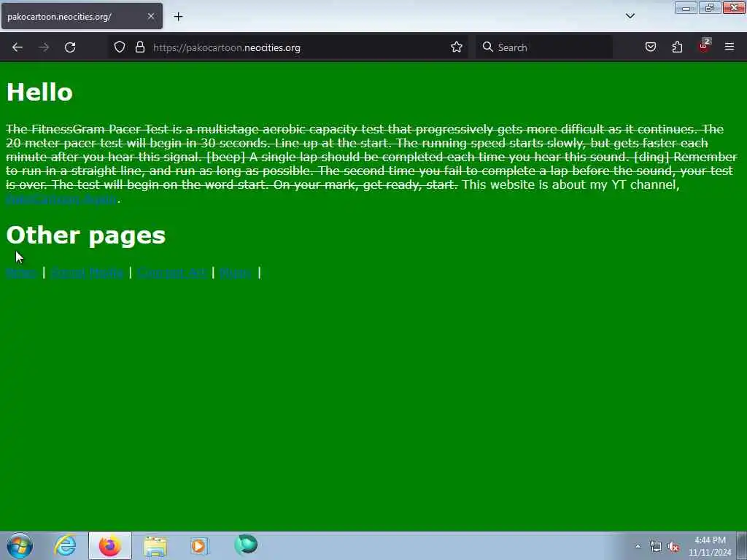Image resolution: width=747 pixels, height=560 pixels.
Task: Select the pakocartoon.neocities.org tab
Action: (82, 16)
